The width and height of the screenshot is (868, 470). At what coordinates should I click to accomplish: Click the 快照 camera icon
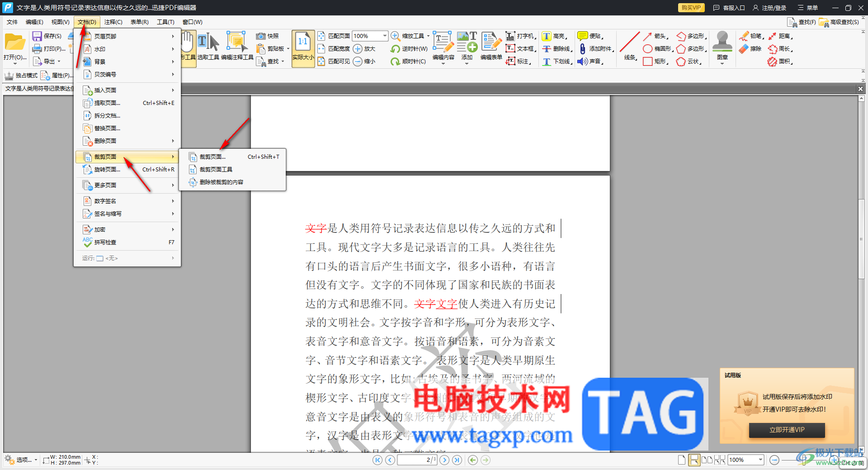260,36
